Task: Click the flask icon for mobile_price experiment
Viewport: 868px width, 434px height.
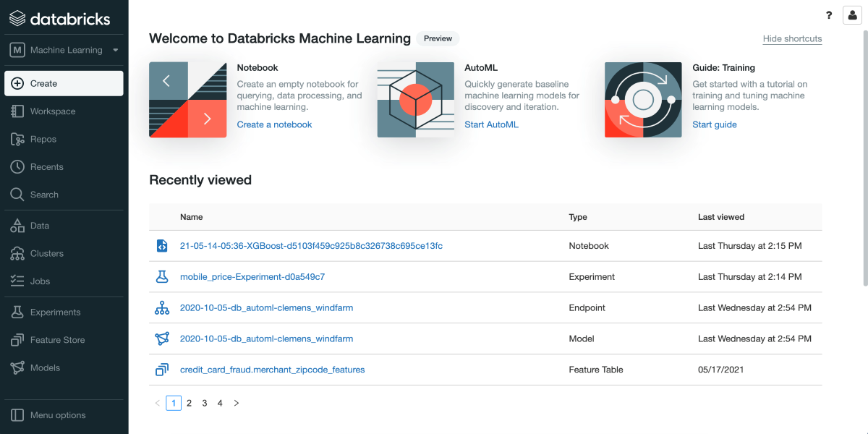Action: click(162, 277)
